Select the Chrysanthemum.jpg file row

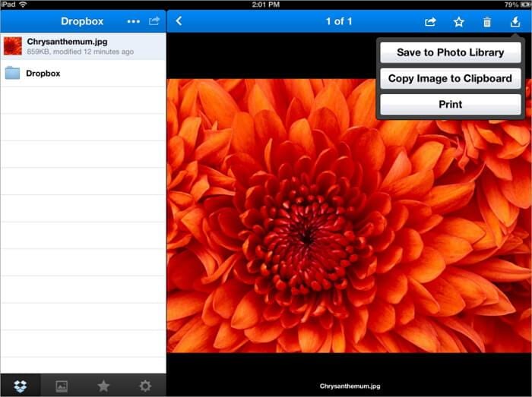pyautogui.click(x=83, y=46)
